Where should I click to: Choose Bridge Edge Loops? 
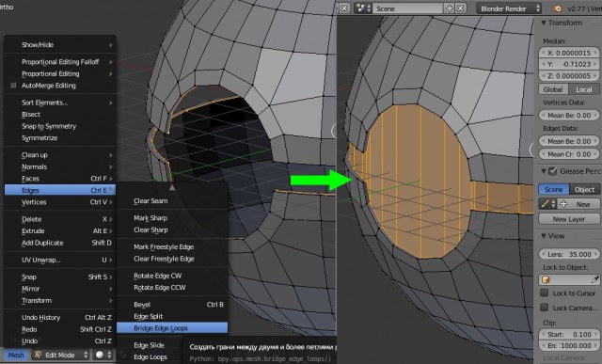172,328
